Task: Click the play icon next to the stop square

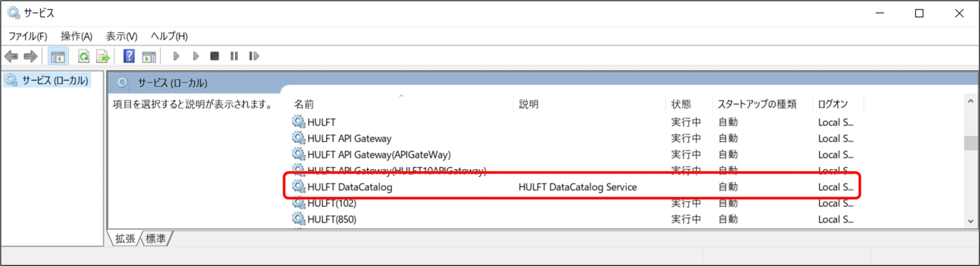Action: (196, 56)
